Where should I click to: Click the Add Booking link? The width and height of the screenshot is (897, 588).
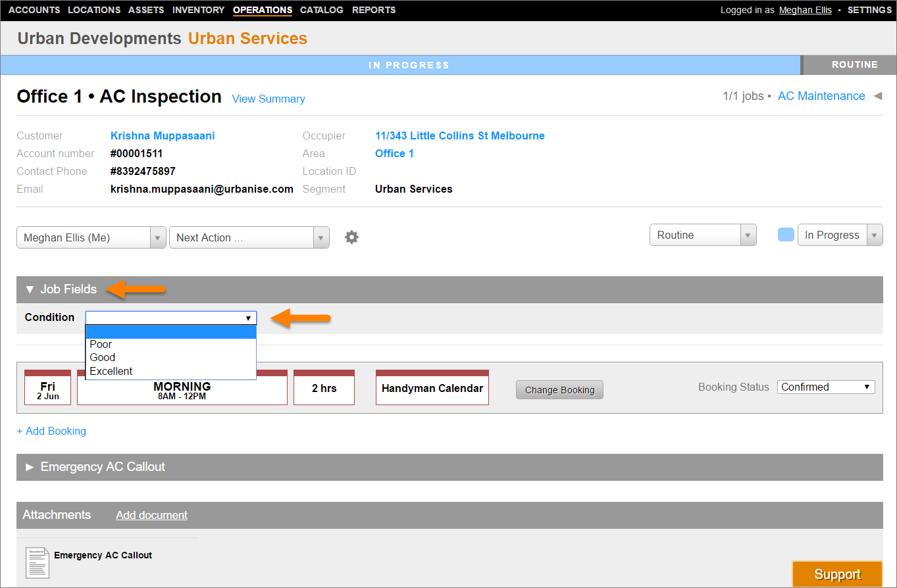click(51, 431)
